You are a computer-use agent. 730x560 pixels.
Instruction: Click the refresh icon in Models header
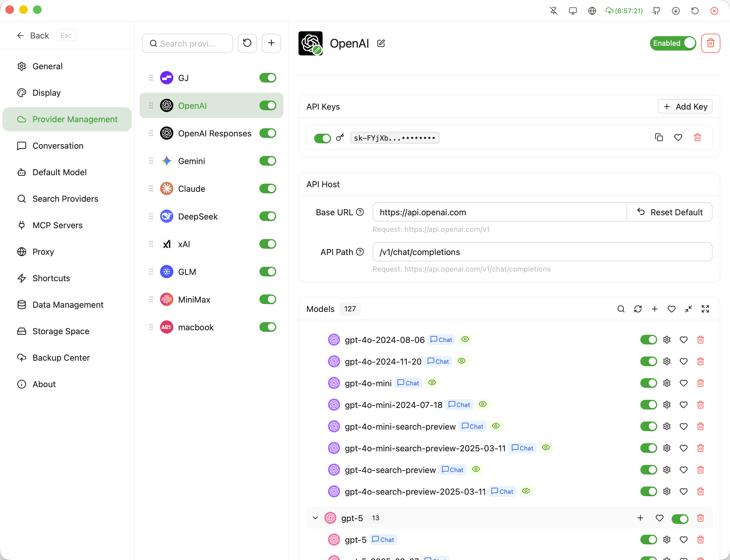point(638,309)
